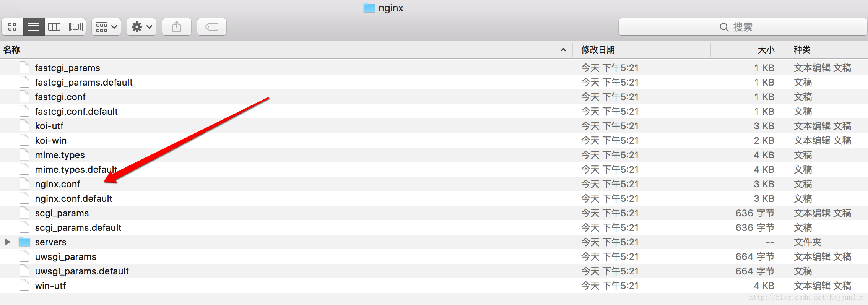
Task: Click the document icon of uwsgi_params
Action: point(24,256)
